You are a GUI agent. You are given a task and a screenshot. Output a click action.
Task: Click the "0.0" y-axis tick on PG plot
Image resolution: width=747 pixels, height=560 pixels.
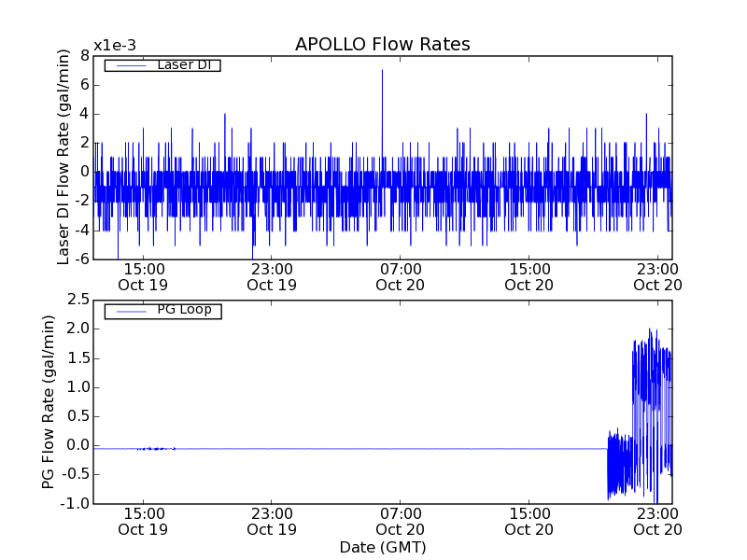[77, 445]
